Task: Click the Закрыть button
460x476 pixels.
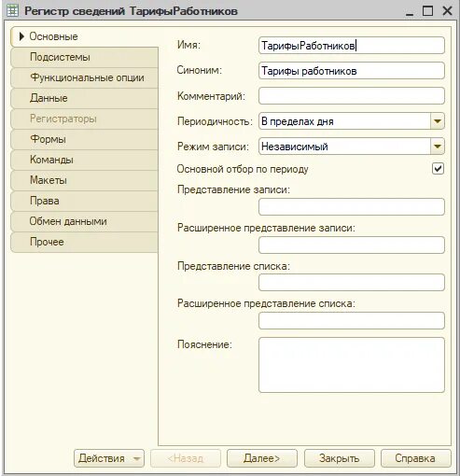Action: pyautogui.click(x=339, y=458)
